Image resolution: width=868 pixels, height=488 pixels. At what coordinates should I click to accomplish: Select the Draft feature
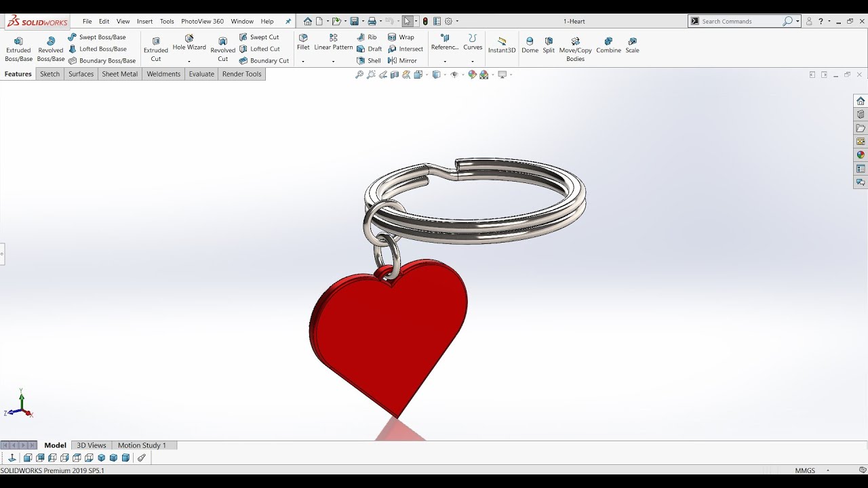[x=370, y=49]
